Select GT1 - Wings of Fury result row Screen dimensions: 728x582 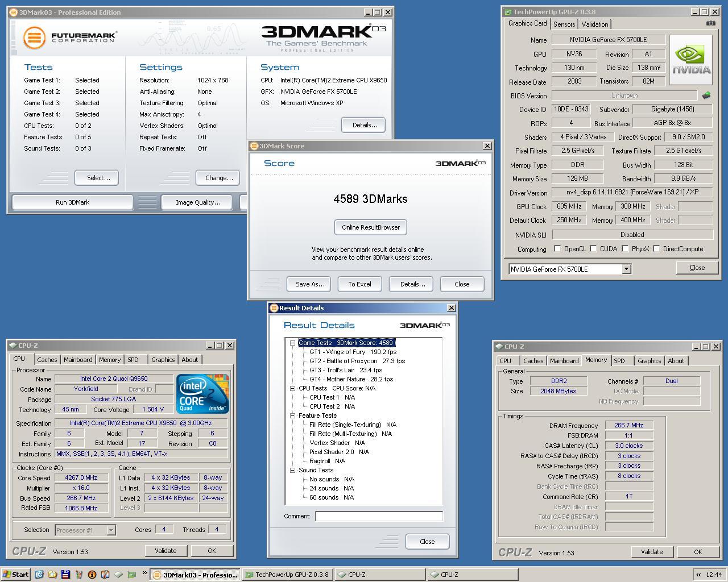pos(353,352)
